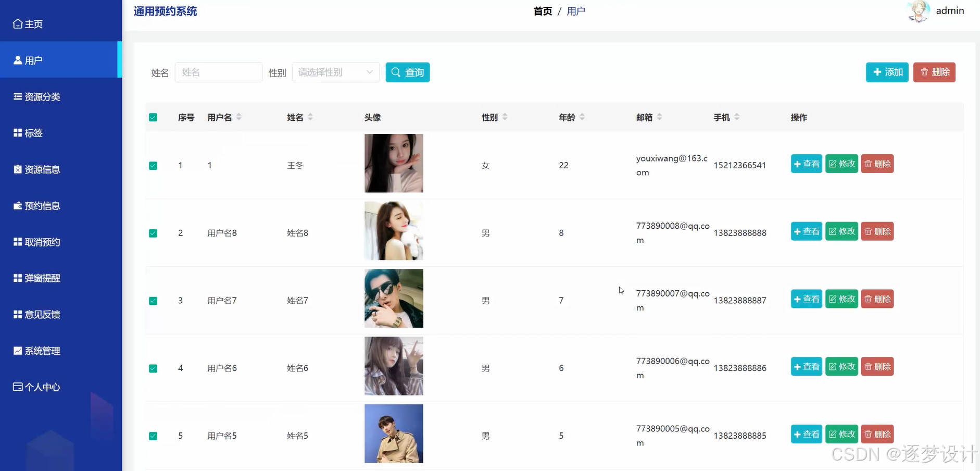The image size is (980, 471).
Task: Click the wallet icon beside 预约信息
Action: [x=18, y=206]
